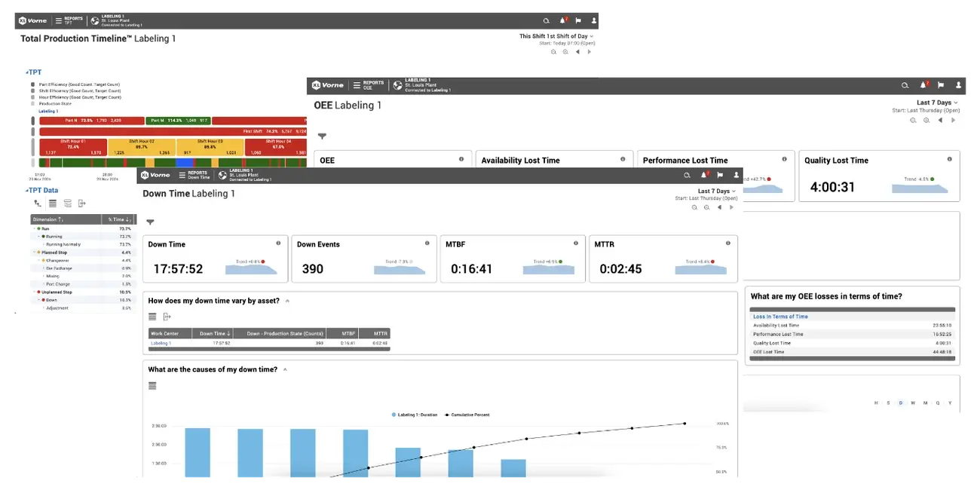The height and width of the screenshot is (490, 980).
Task: Click the Vorne logo in Down Time window
Action: (155, 175)
